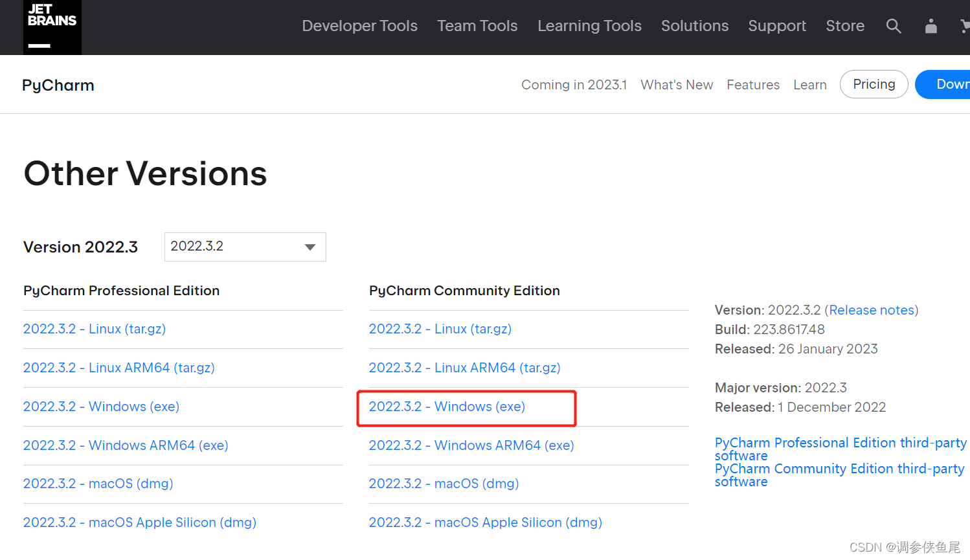970x560 pixels.
Task: Click the JetBrains logo
Action: pos(52,27)
